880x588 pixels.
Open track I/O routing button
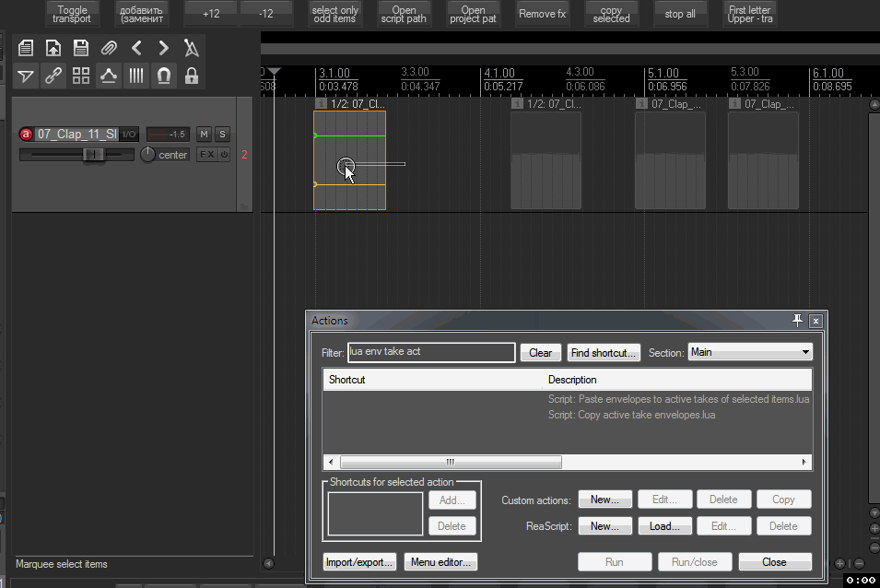coord(129,135)
